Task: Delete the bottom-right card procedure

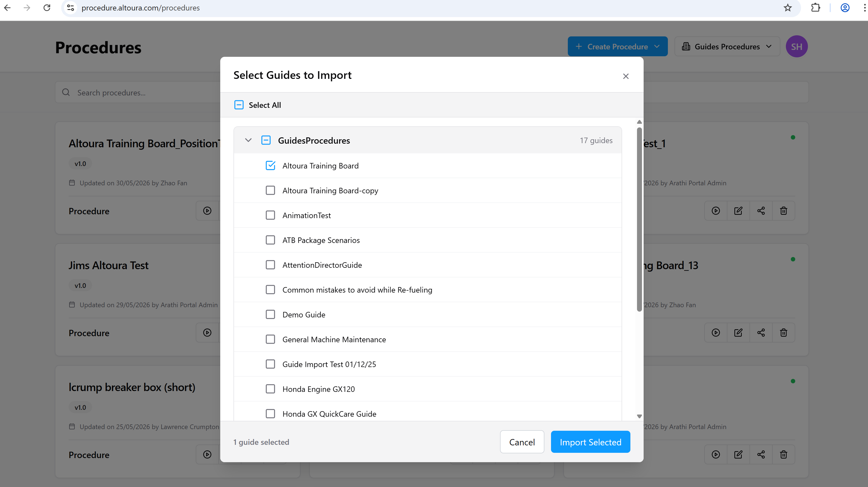Action: [x=783, y=455]
